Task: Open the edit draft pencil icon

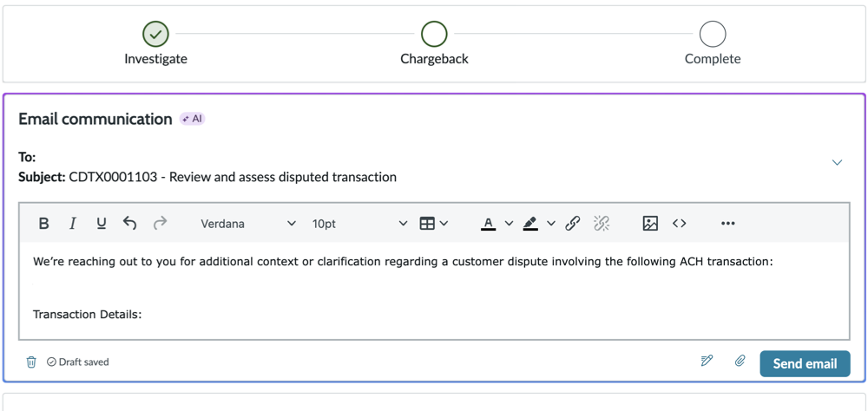Action: (707, 362)
